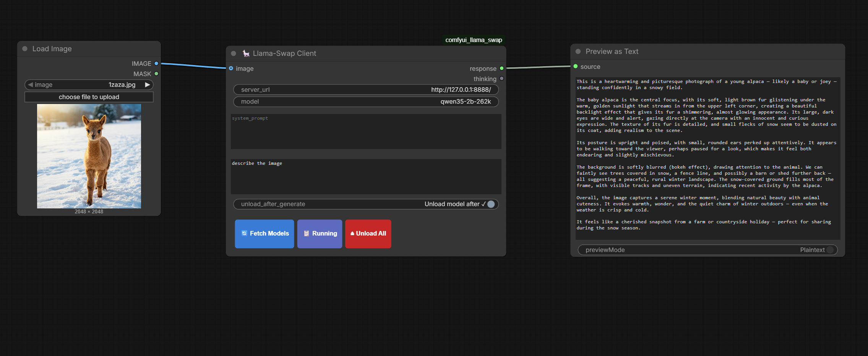Viewport: 868px width, 356px height.
Task: Click the Load Image node title
Action: point(52,49)
